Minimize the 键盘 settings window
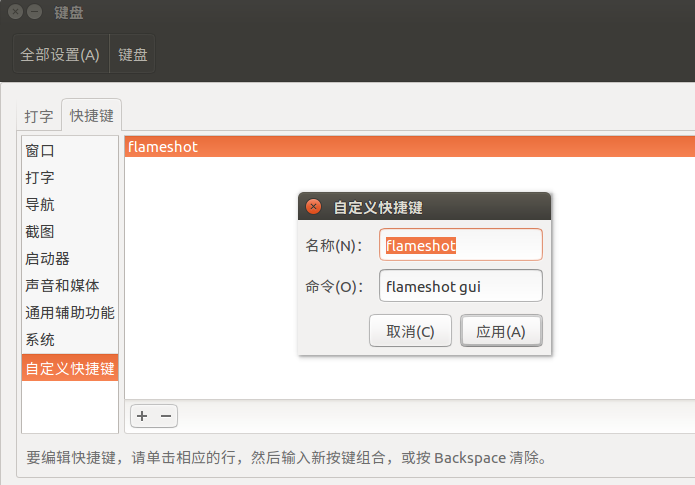Image resolution: width=695 pixels, height=485 pixels. coord(35,12)
